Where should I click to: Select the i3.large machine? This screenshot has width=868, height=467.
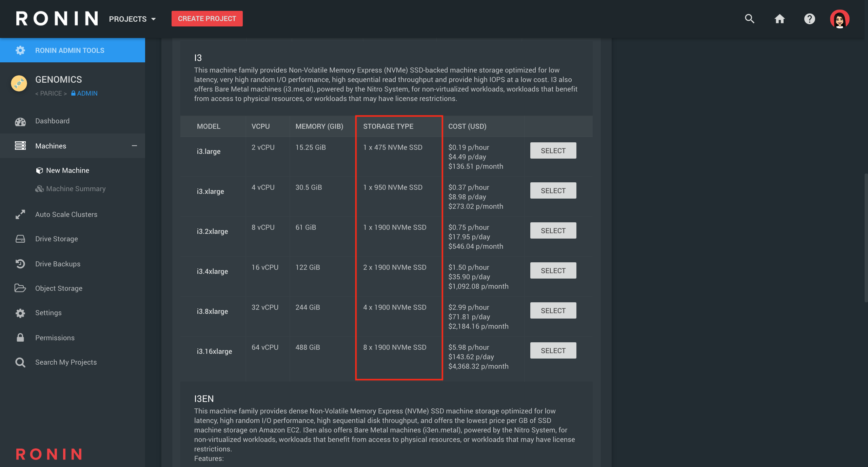click(553, 150)
